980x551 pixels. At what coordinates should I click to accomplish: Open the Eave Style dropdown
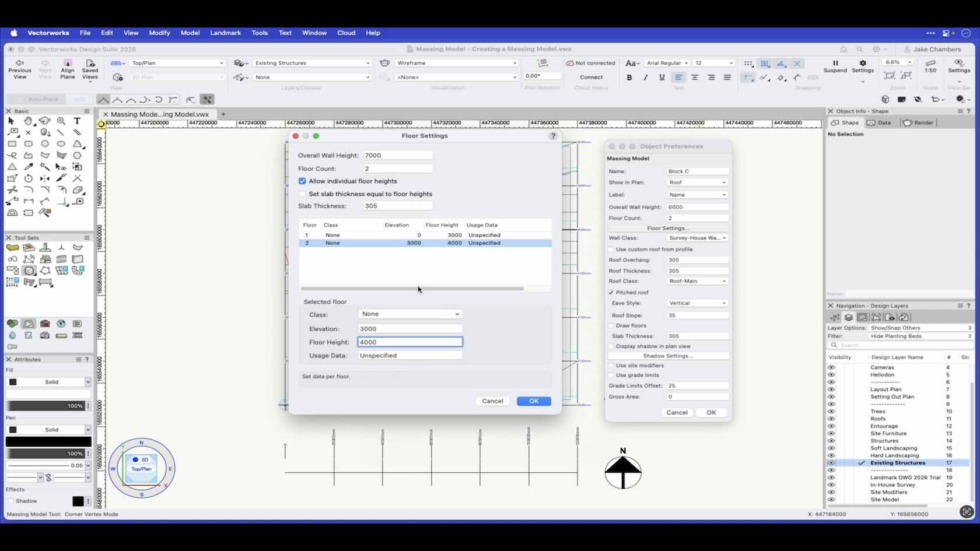tap(697, 303)
